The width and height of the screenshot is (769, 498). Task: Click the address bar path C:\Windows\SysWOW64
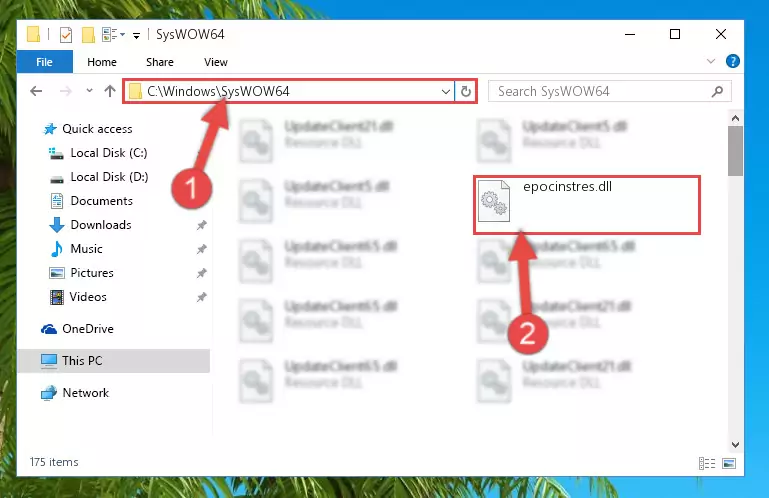click(218, 91)
